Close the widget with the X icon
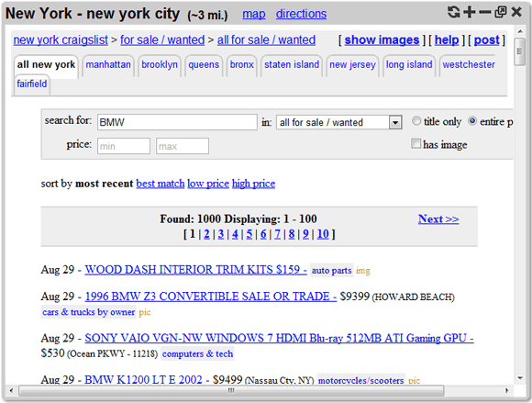 point(516,12)
